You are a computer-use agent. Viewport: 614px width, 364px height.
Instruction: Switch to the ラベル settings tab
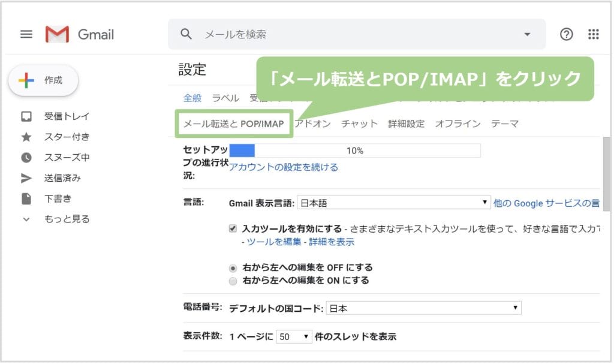click(x=225, y=98)
